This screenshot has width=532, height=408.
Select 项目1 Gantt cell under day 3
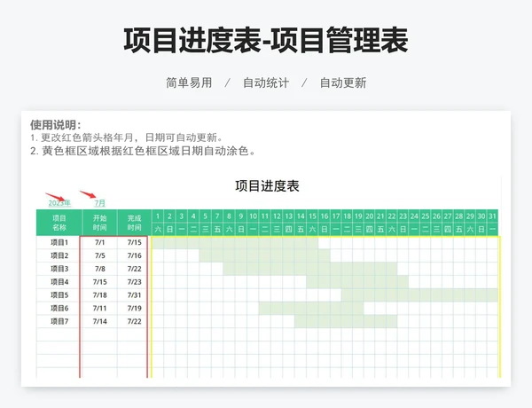tap(182, 243)
